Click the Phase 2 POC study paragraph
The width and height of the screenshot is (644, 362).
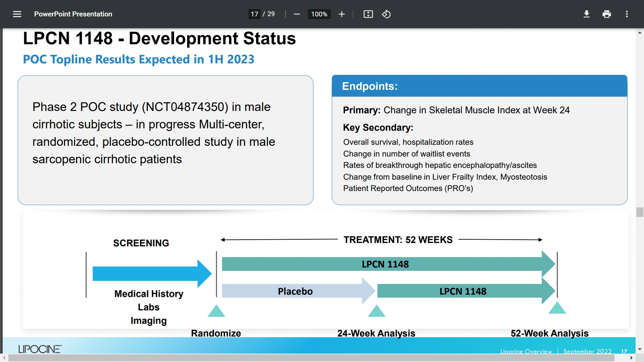pyautogui.click(x=154, y=133)
